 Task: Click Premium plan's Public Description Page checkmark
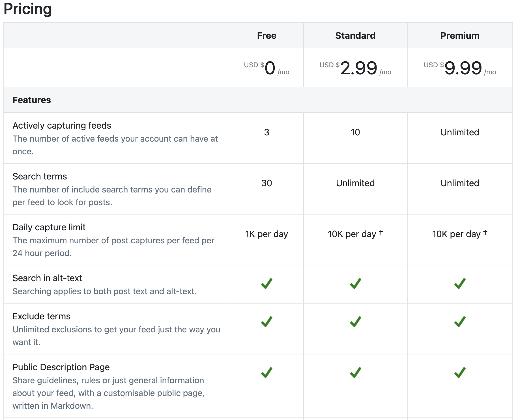pos(460,373)
